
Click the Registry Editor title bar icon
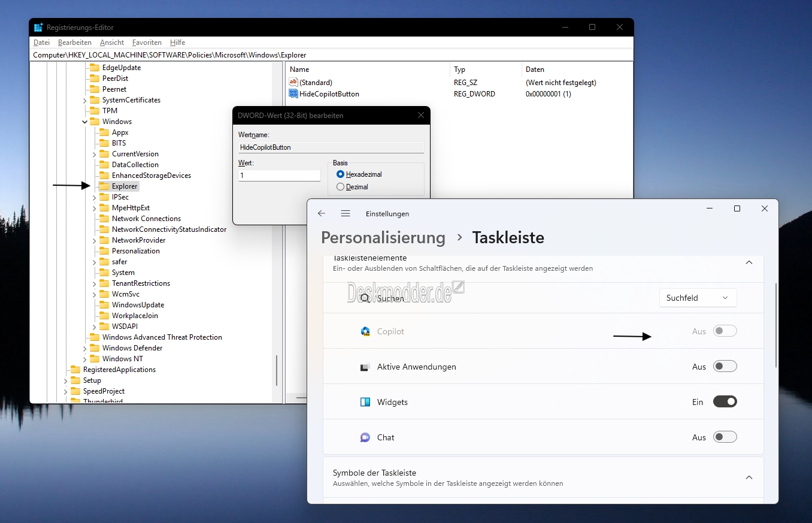point(38,28)
